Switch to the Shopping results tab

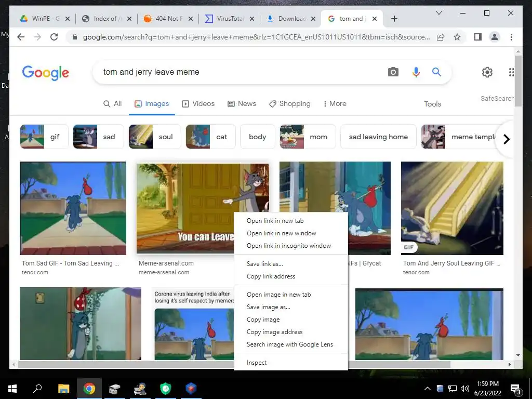point(290,103)
